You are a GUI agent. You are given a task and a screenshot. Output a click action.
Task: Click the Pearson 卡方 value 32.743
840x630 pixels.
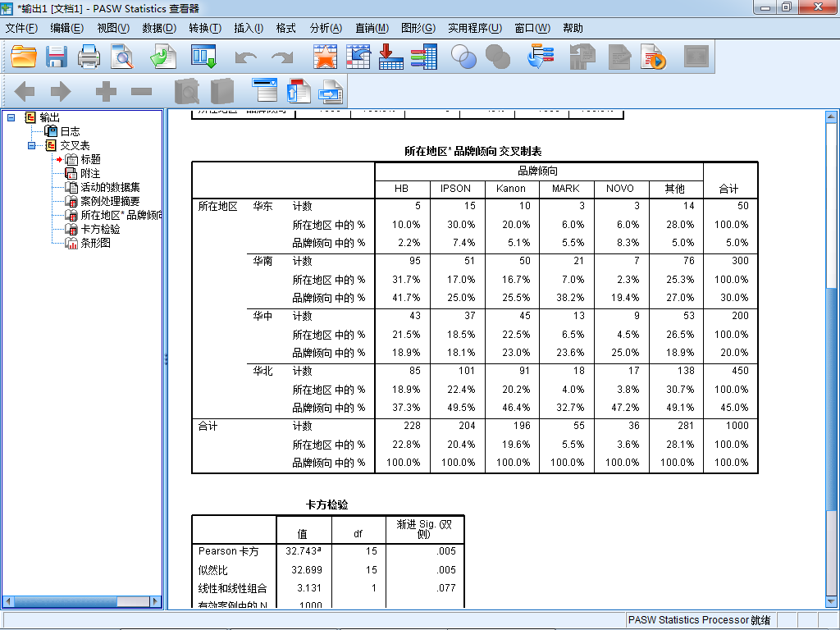pyautogui.click(x=304, y=550)
